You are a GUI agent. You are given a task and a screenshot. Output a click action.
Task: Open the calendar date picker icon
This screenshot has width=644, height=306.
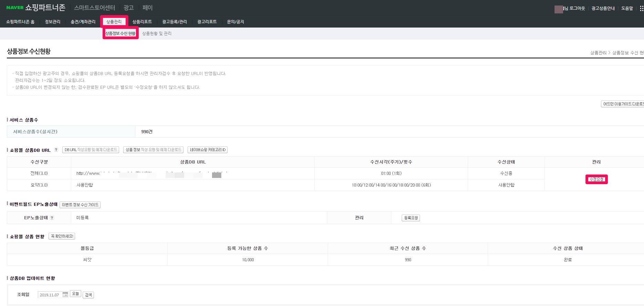click(65, 295)
